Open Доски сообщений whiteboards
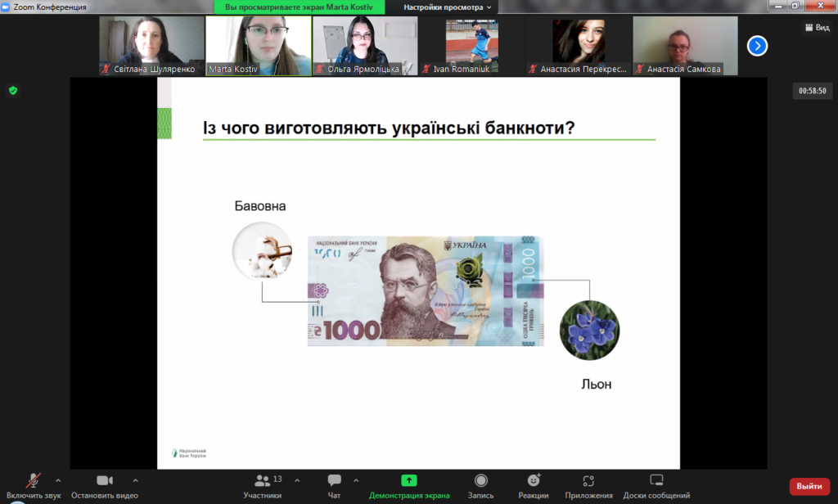Viewport: 838px width, 504px height. tap(656, 486)
